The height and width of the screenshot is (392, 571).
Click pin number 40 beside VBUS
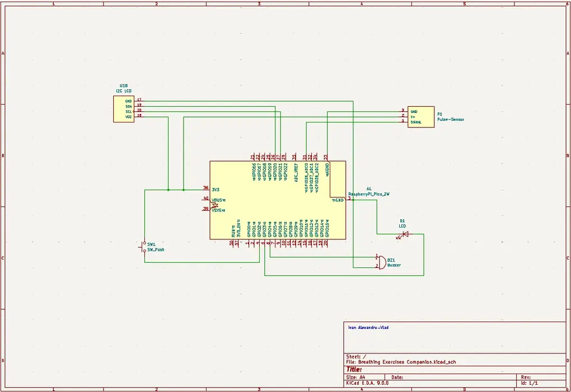(x=206, y=198)
